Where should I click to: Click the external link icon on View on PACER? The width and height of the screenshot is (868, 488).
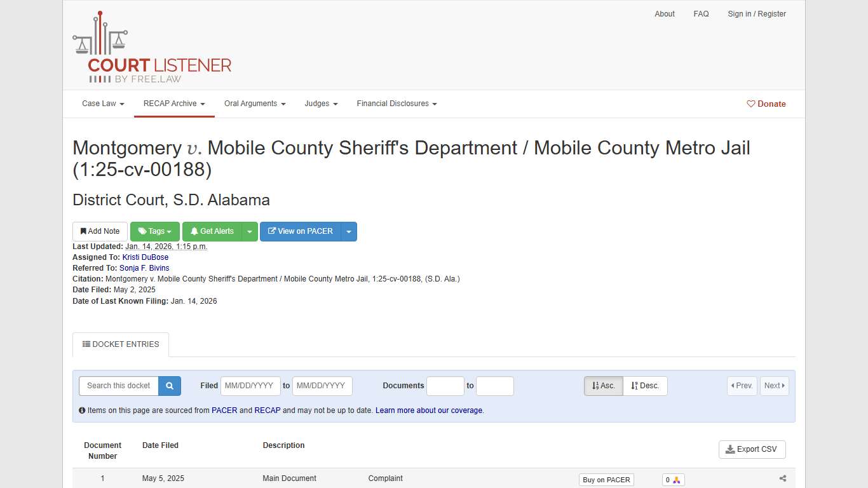click(x=272, y=231)
